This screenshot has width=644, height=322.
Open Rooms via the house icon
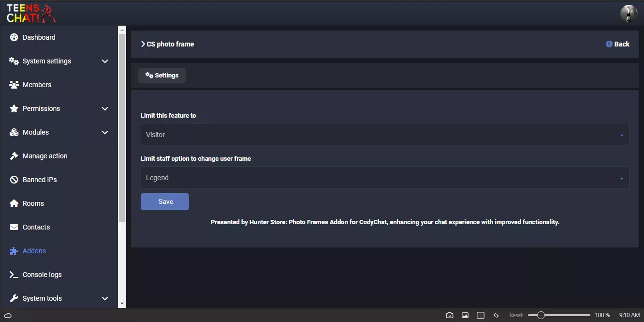click(14, 203)
